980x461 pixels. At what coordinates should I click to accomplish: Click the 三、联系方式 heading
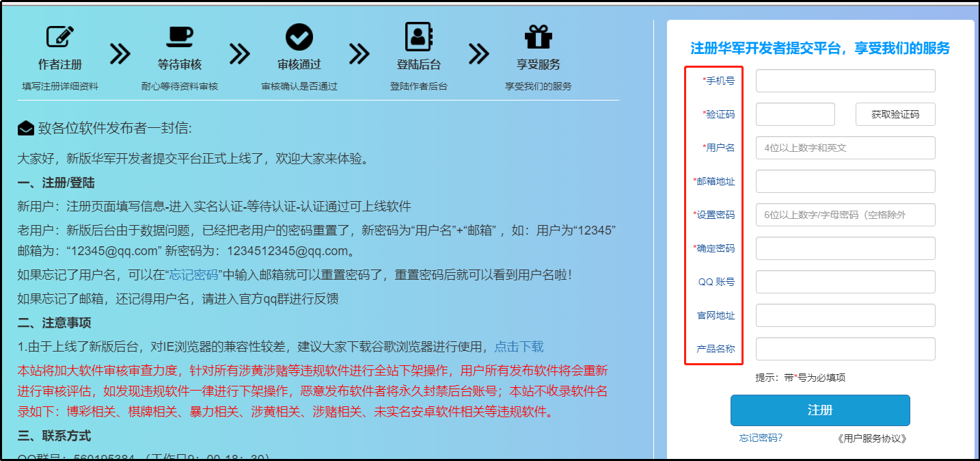tap(54, 436)
